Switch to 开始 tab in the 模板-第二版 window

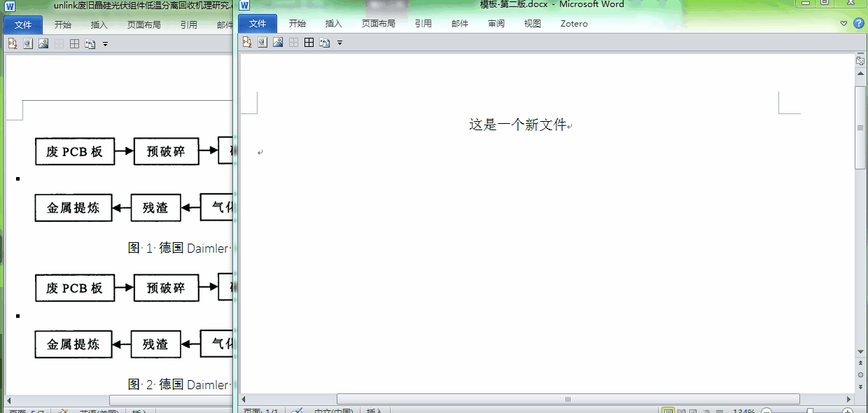click(297, 24)
